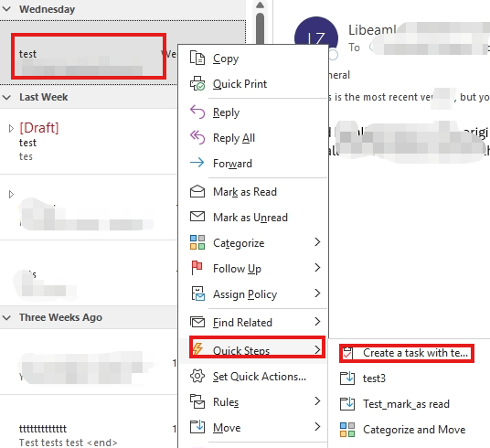Open the Assign Policy submenu arrow
Screen dimensions: 490x448
(x=317, y=293)
